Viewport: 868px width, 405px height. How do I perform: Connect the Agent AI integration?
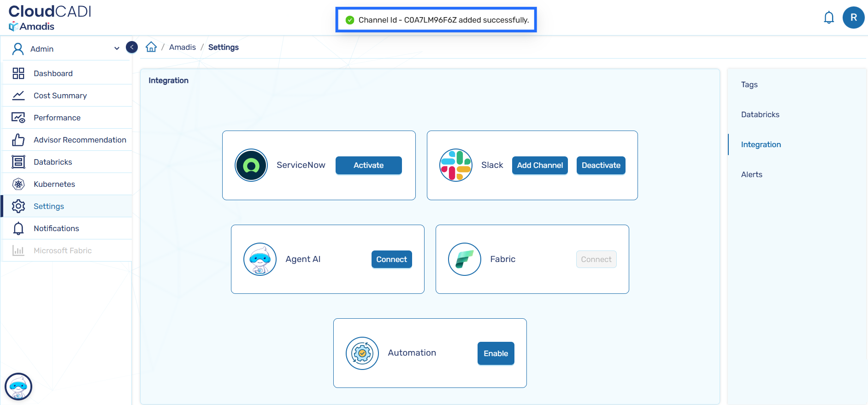(391, 259)
